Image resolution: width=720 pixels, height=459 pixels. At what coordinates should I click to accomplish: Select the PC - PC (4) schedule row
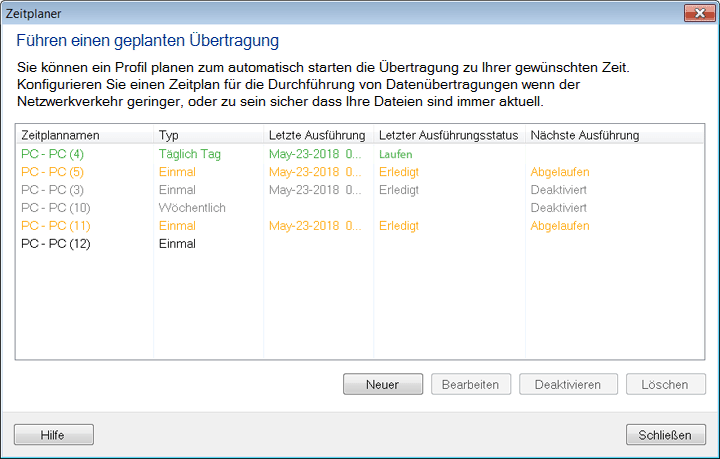[x=53, y=154]
